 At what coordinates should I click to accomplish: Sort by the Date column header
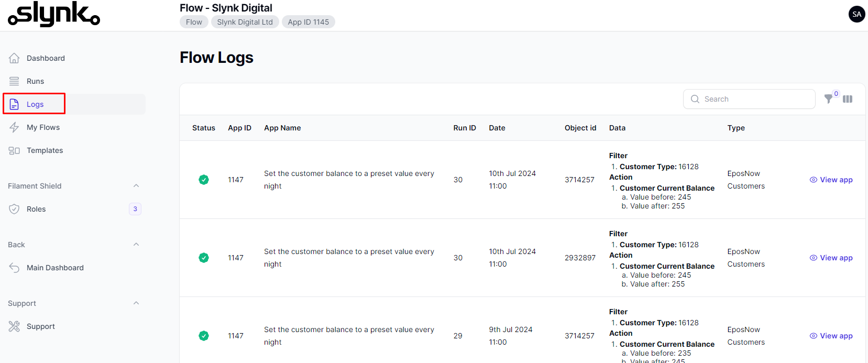[x=497, y=128]
